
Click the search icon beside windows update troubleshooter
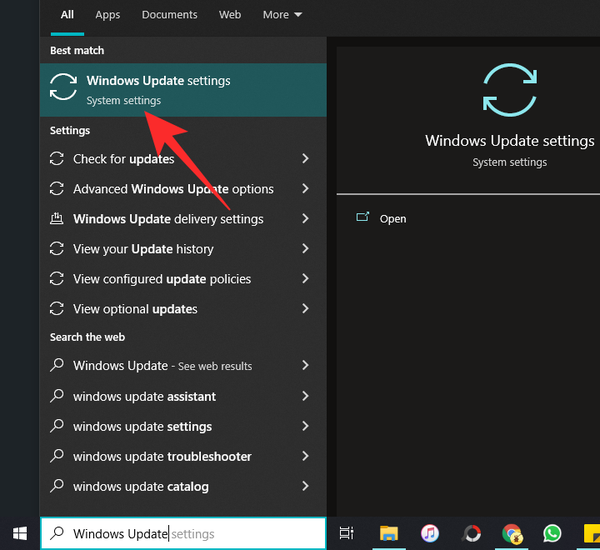pos(57,456)
